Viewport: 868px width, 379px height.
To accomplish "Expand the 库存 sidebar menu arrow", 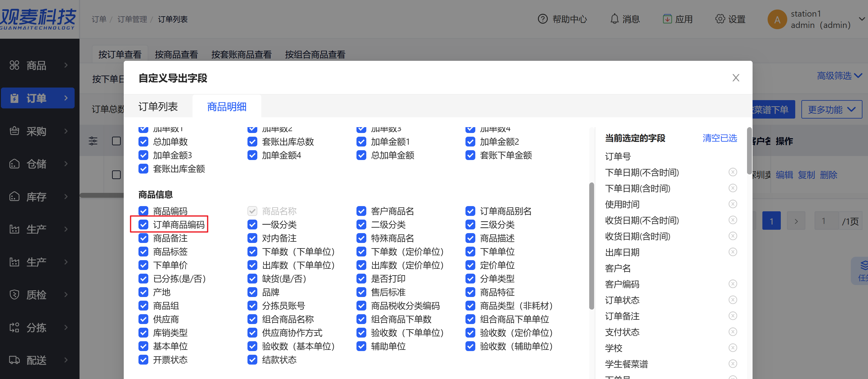I will (66, 196).
